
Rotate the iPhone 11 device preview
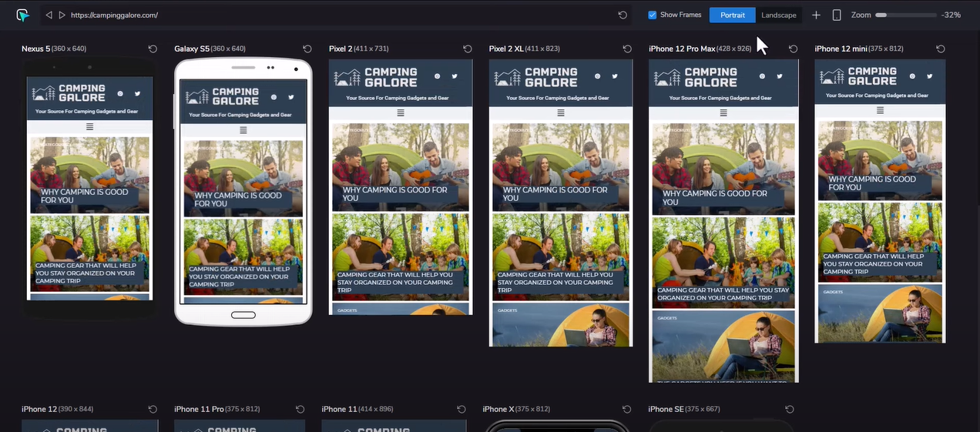[x=461, y=409]
